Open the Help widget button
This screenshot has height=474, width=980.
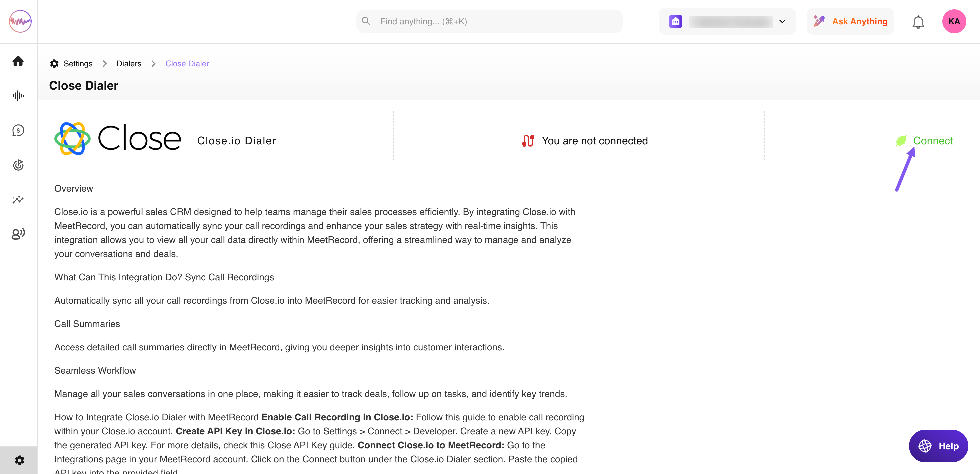coord(938,446)
